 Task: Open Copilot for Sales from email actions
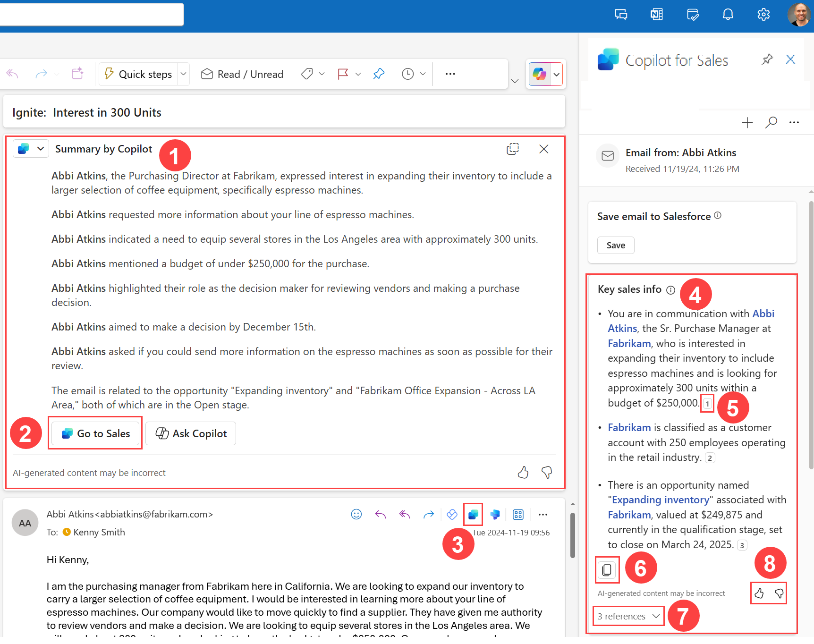[473, 514]
